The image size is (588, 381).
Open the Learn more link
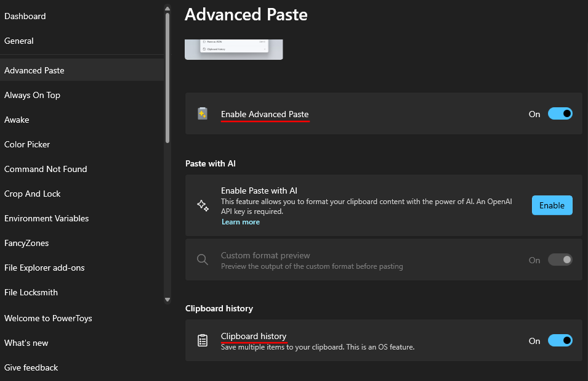pyautogui.click(x=241, y=222)
